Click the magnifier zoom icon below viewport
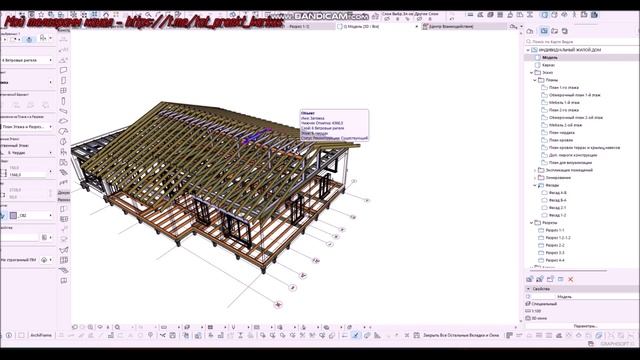The height and width of the screenshot is (360, 640). click(118, 327)
